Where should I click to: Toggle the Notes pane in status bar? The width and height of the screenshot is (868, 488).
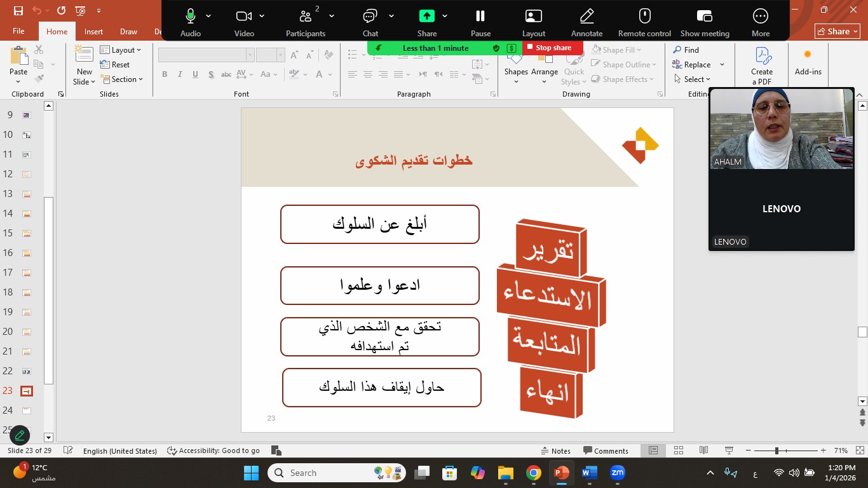[x=555, y=451]
